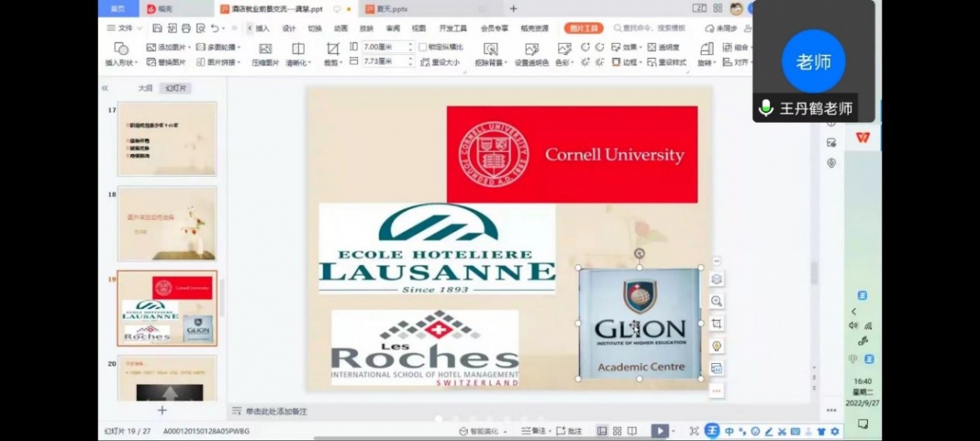Image resolution: width=980 pixels, height=441 pixels.
Task: Click the crop icon beside the Glion image
Action: tap(717, 323)
